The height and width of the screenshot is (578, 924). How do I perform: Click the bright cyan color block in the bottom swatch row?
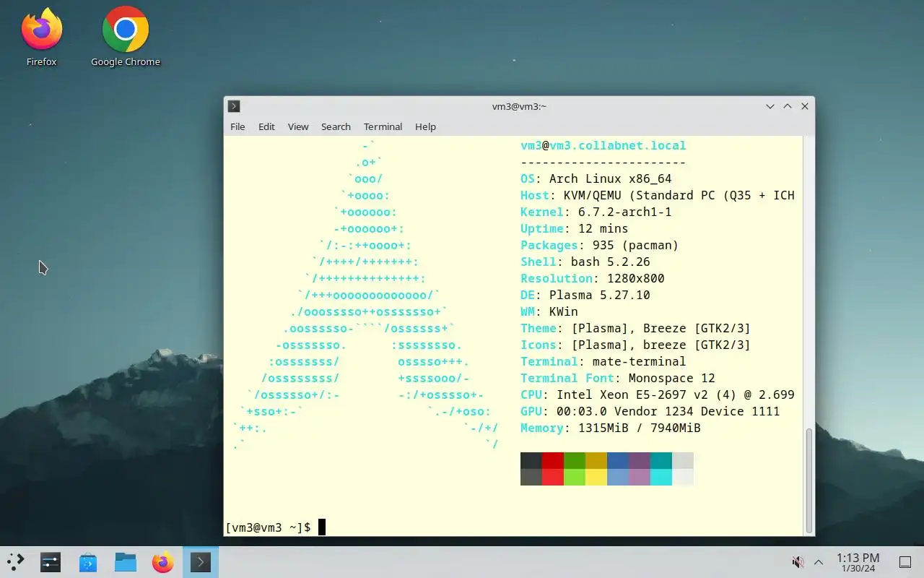[661, 477]
